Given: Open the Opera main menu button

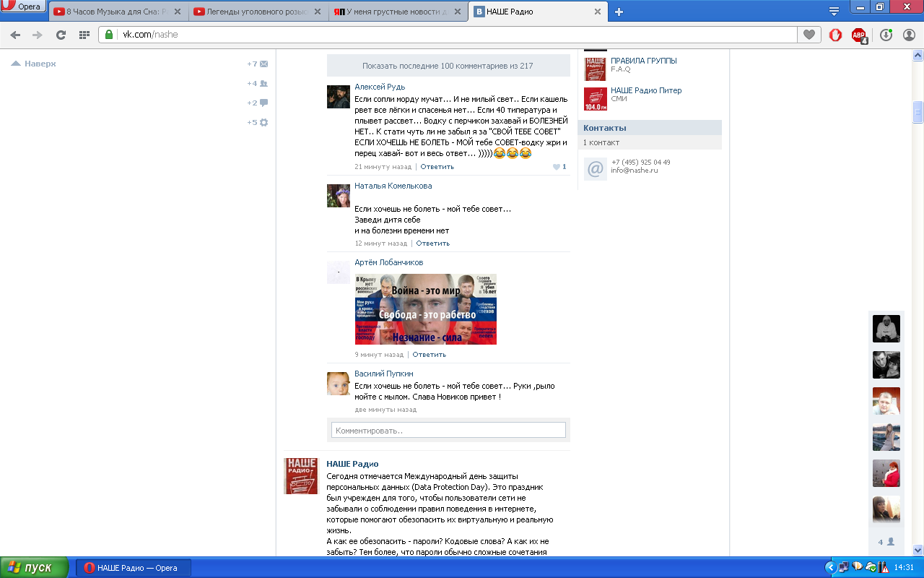Looking at the screenshot, I should tap(24, 7).
